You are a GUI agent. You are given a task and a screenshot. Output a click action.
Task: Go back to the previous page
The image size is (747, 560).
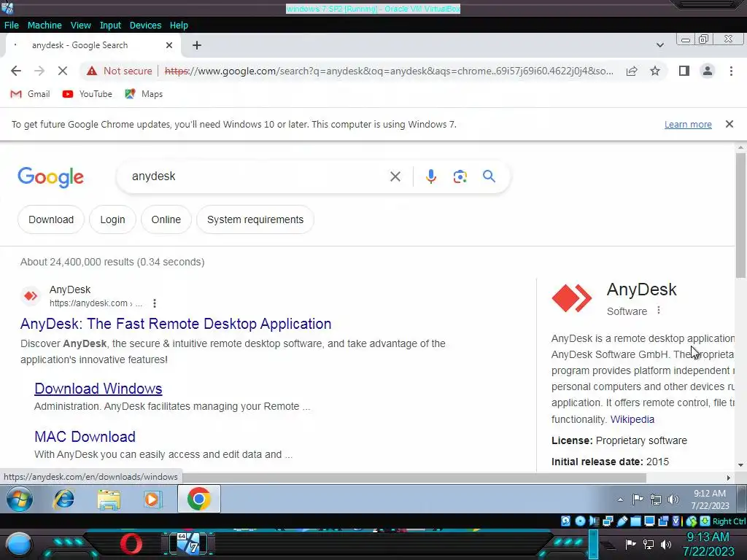(x=16, y=71)
